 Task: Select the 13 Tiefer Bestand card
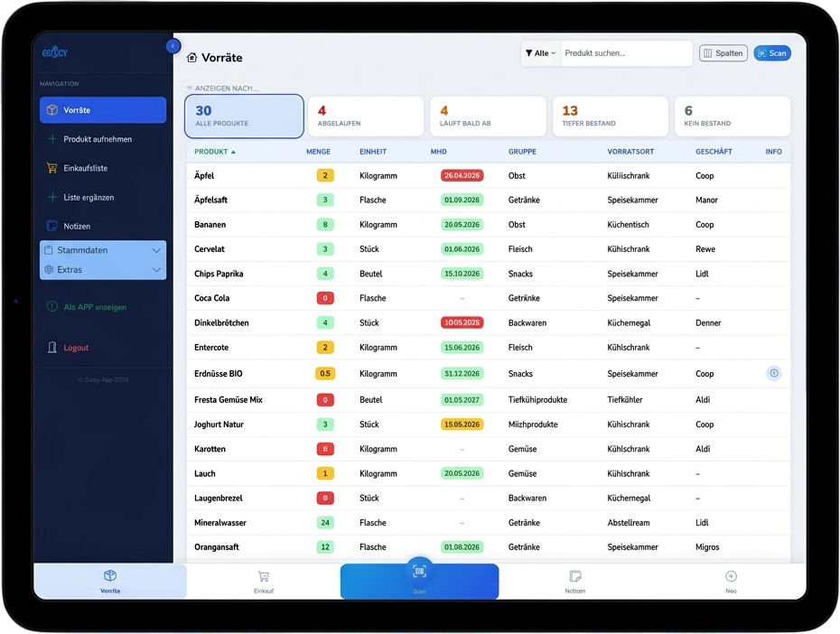click(611, 117)
